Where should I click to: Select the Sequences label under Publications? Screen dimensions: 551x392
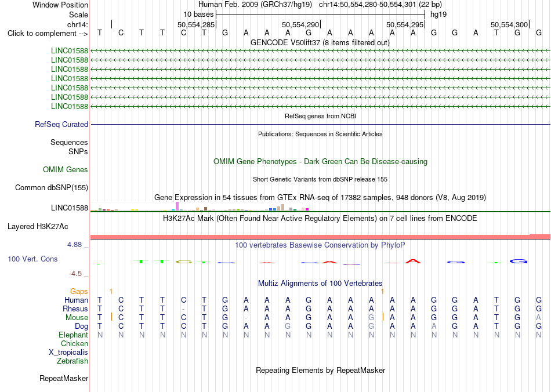coord(69,142)
